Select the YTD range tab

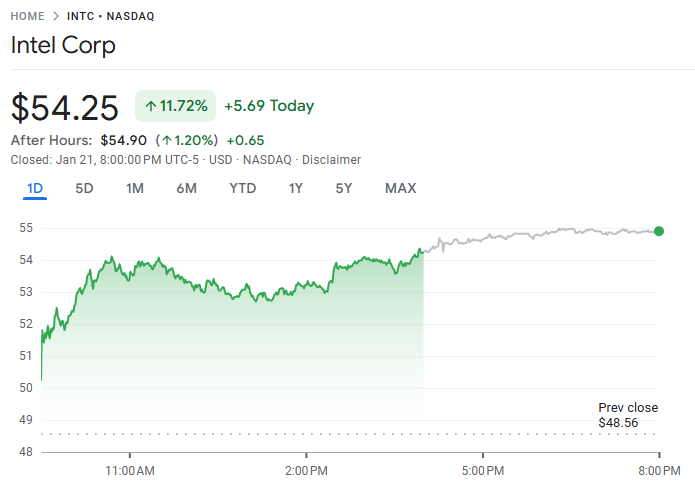(x=242, y=188)
